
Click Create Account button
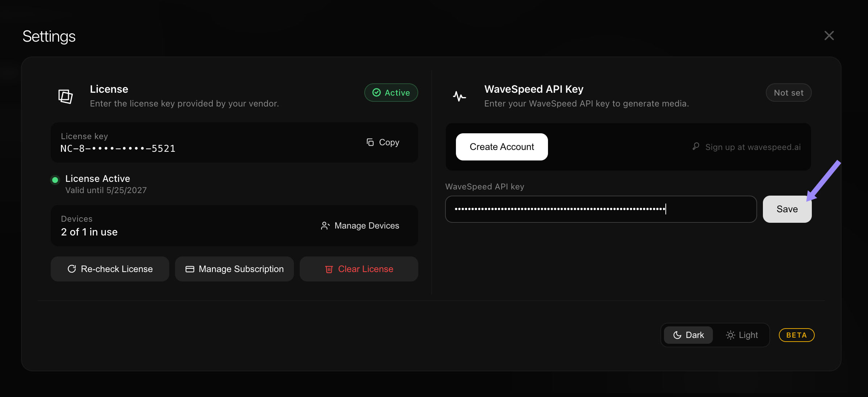click(x=502, y=147)
